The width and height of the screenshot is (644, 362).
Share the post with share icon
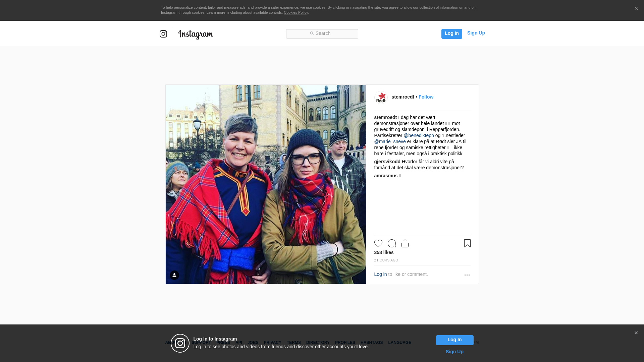(405, 243)
